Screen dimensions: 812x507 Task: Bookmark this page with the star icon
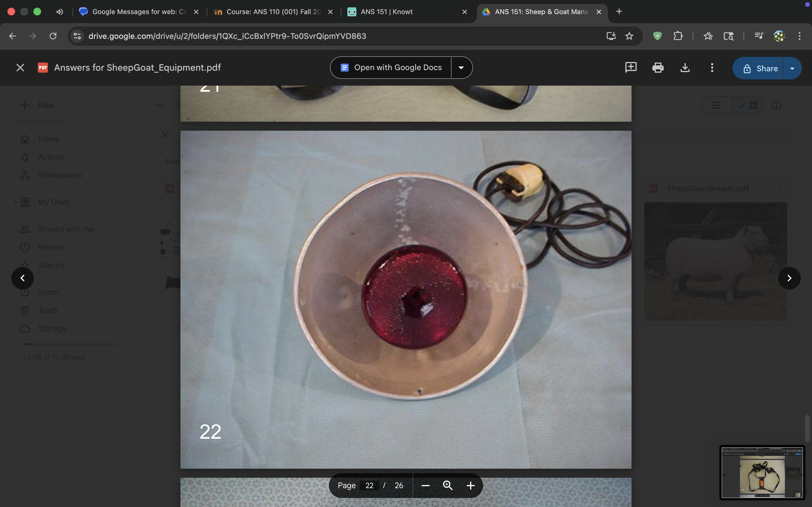[629, 36]
